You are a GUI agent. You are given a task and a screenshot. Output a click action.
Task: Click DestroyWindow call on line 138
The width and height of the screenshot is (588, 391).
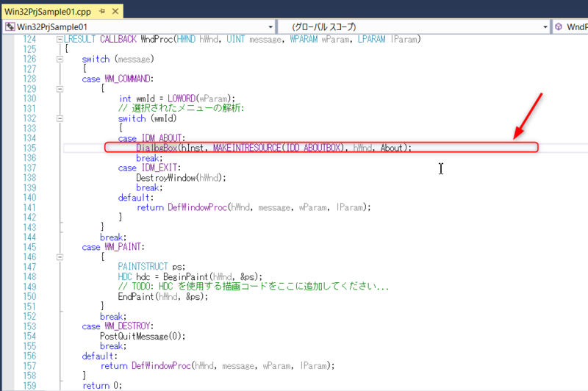181,178
